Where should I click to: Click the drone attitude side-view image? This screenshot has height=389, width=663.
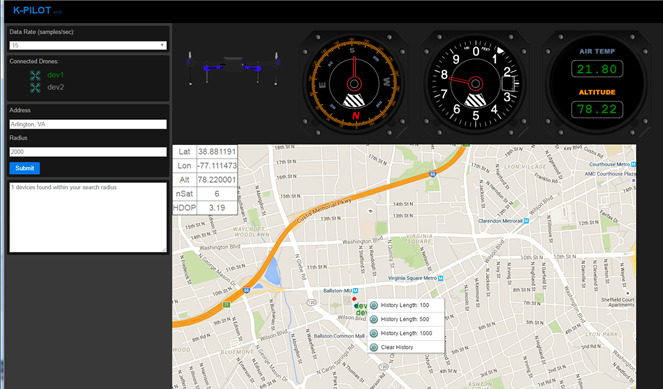[x=233, y=68]
